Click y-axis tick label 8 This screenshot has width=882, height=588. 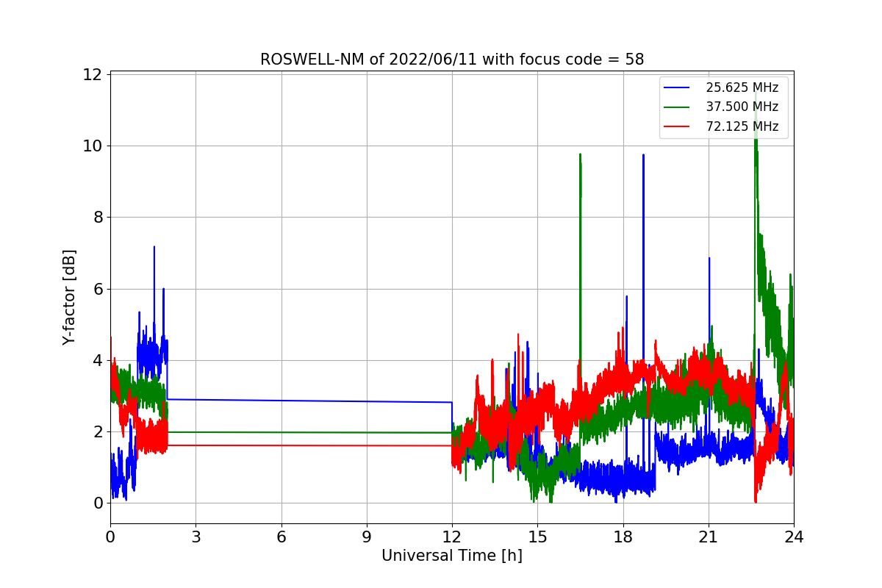point(97,218)
